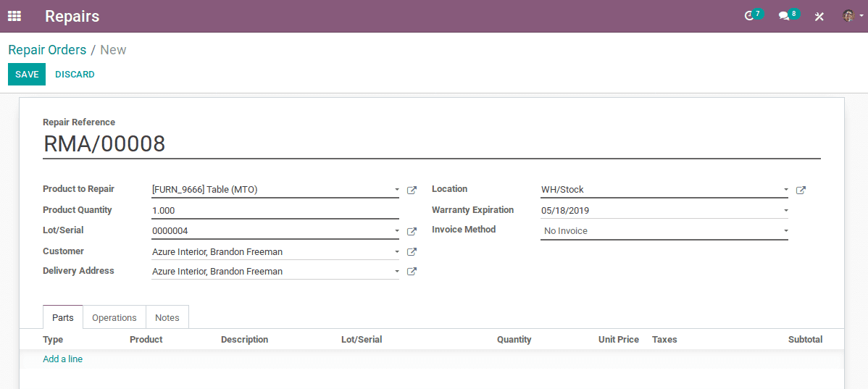Discard the new repair order
The width and height of the screenshot is (868, 389).
pyautogui.click(x=75, y=74)
